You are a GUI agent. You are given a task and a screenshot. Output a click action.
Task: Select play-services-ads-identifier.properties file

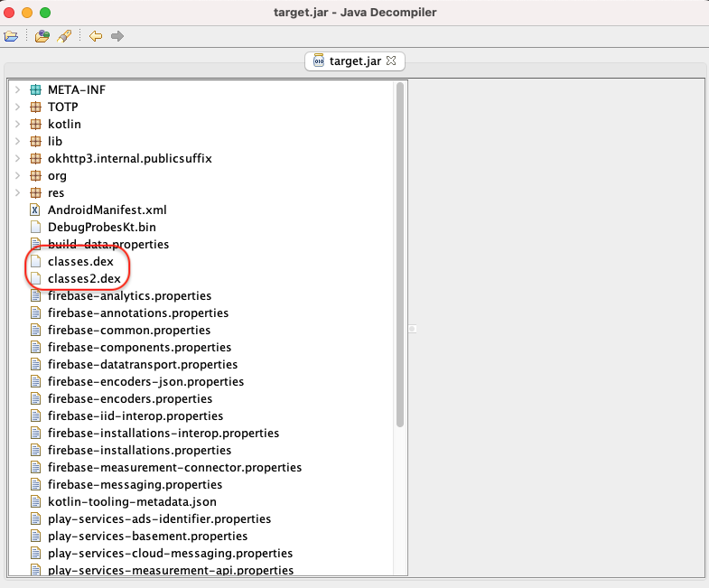(159, 518)
